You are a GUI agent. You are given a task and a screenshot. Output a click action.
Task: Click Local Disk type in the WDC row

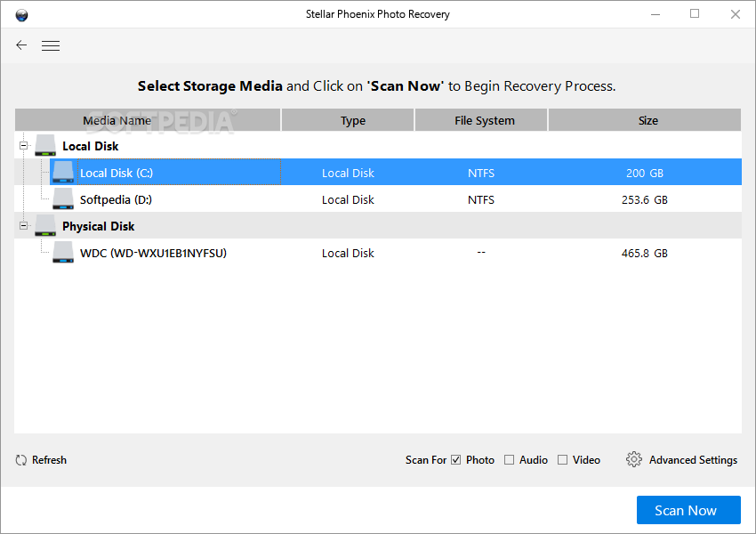coord(348,254)
